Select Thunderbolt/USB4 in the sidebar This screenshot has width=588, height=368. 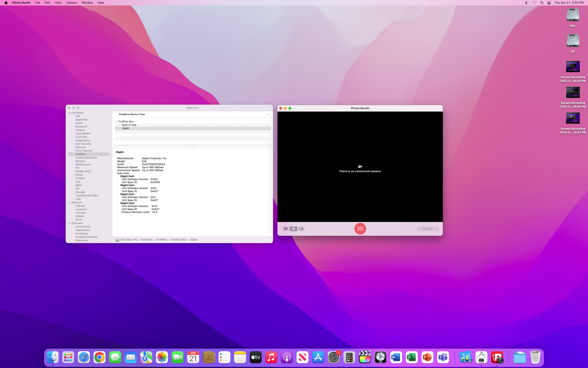coord(86,195)
